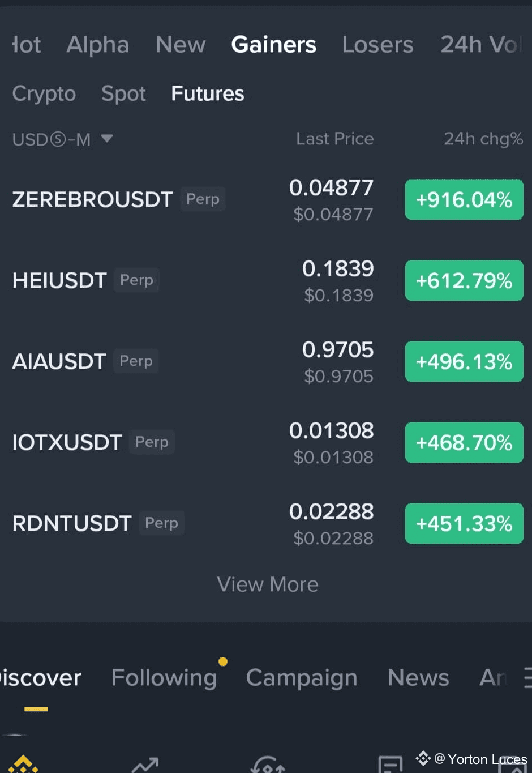Select the New listings tab
The height and width of the screenshot is (773, 532).
(181, 45)
